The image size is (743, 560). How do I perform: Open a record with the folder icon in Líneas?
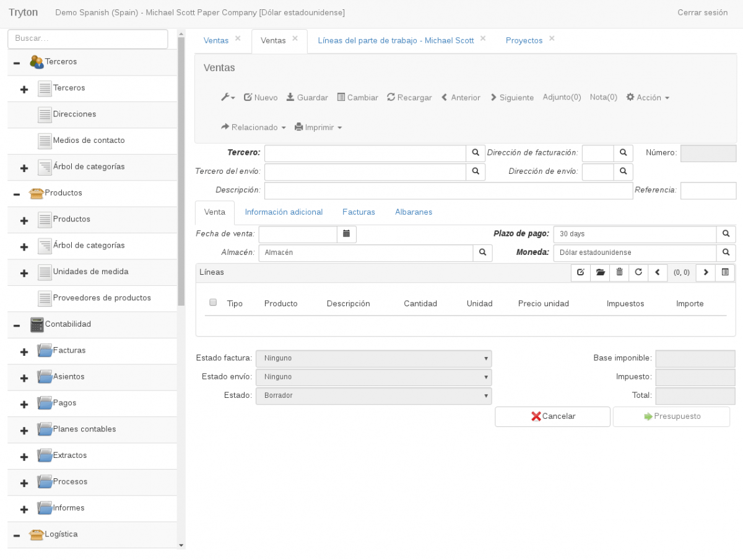click(599, 272)
